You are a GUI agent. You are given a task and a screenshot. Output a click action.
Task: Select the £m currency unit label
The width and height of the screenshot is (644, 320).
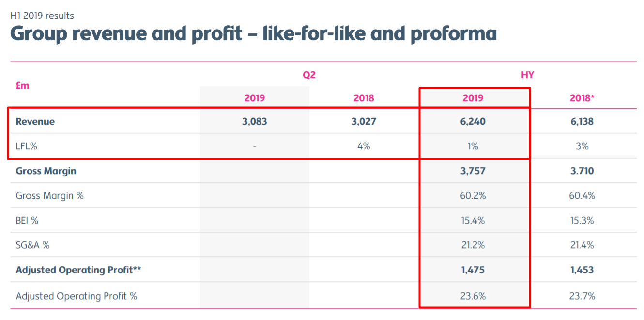(22, 85)
